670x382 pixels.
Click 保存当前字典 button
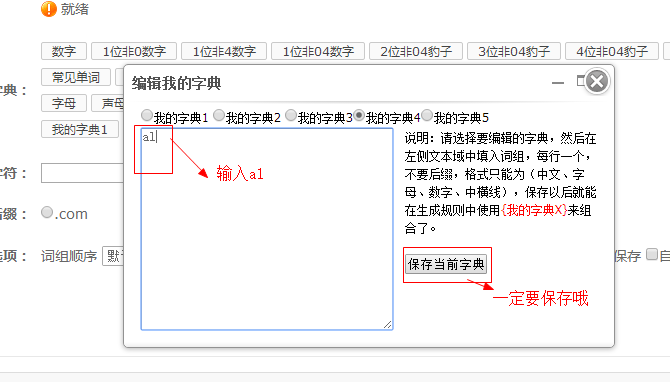[x=446, y=264]
